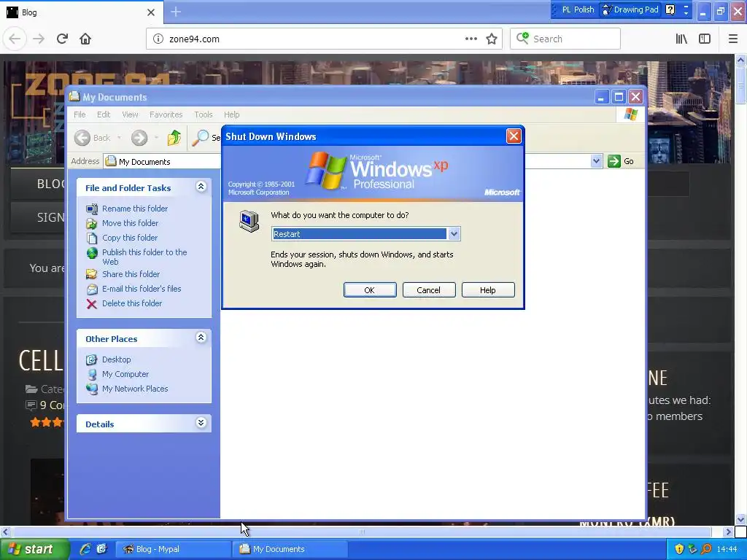Collapse the Other Places panel
The image size is (747, 560).
coord(201,338)
